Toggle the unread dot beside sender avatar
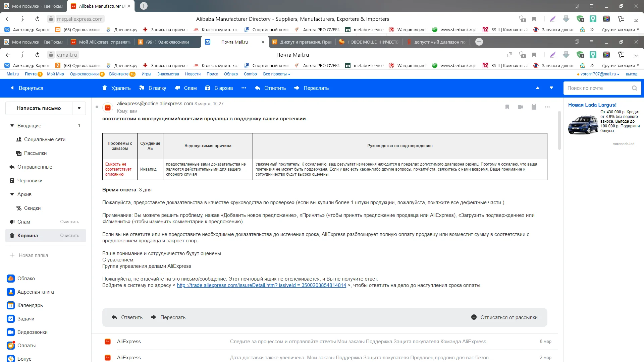The width and height of the screenshot is (644, 362). click(97, 107)
